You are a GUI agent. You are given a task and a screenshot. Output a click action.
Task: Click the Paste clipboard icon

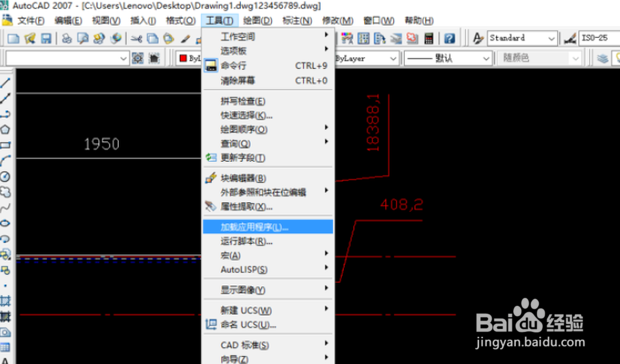point(169,38)
